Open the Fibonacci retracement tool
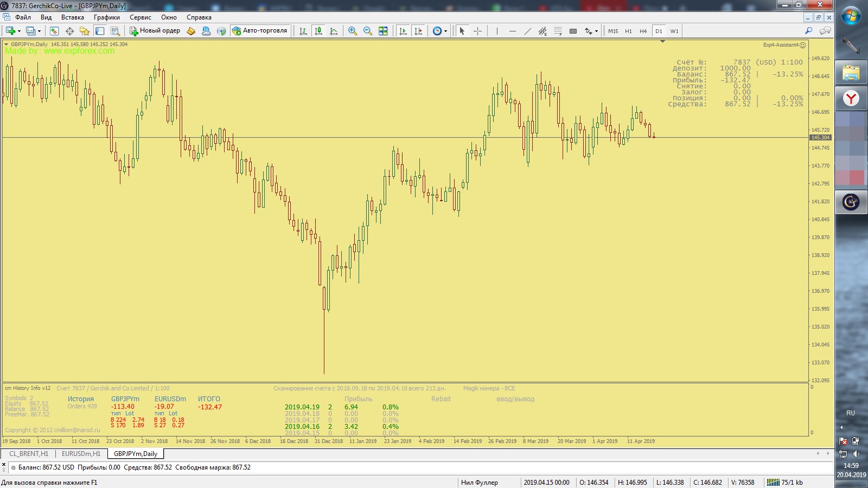The width and height of the screenshot is (868, 488). pyautogui.click(x=558, y=31)
